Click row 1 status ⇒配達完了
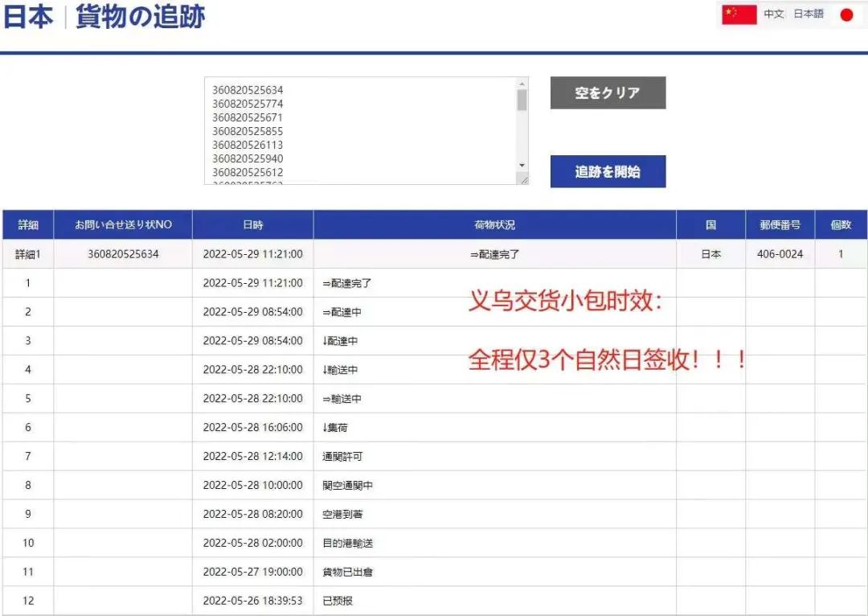This screenshot has width=868, height=616. [x=347, y=283]
